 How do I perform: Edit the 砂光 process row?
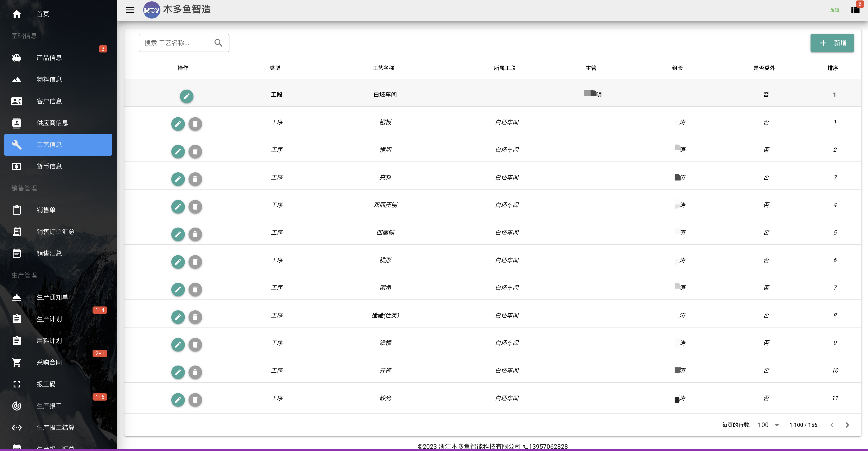(178, 400)
